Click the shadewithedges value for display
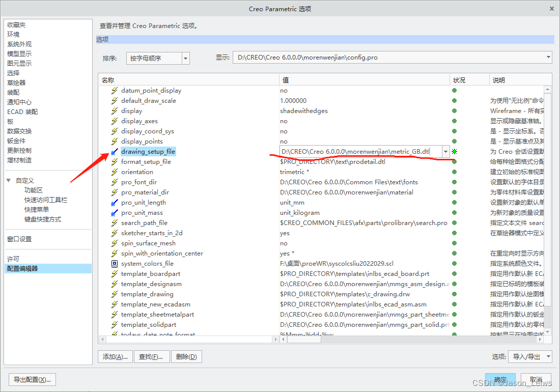The width and height of the screenshot is (560, 392). pyautogui.click(x=304, y=111)
